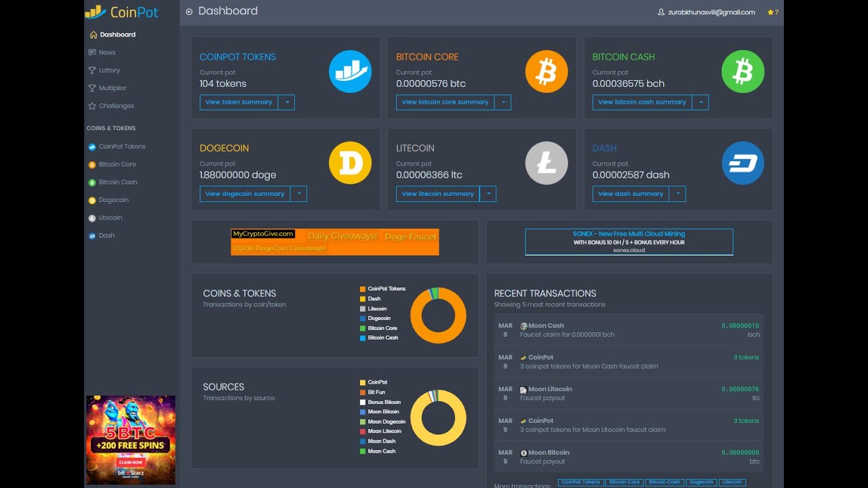Click the Moon Litecoin icon in recent transactions
868x488 pixels.
click(524, 390)
